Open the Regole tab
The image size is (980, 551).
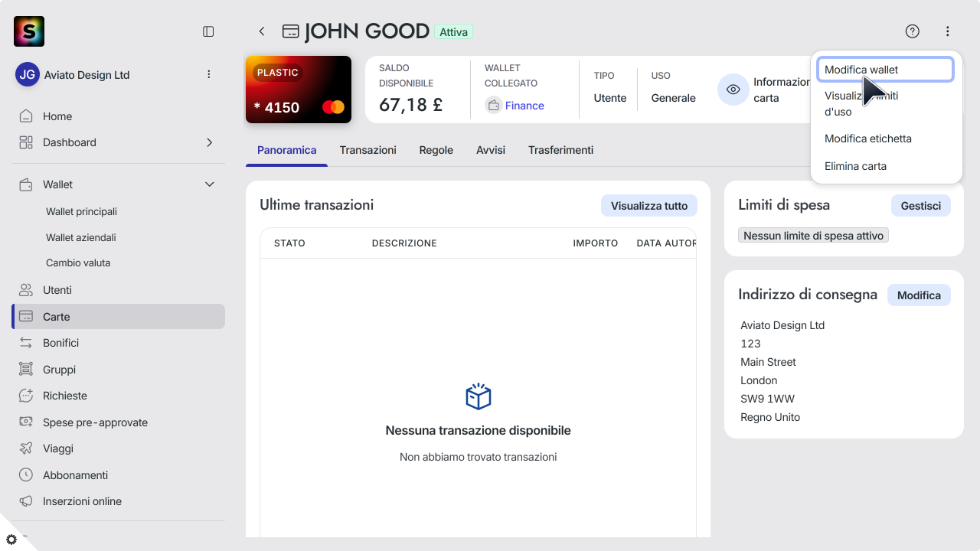(x=436, y=150)
